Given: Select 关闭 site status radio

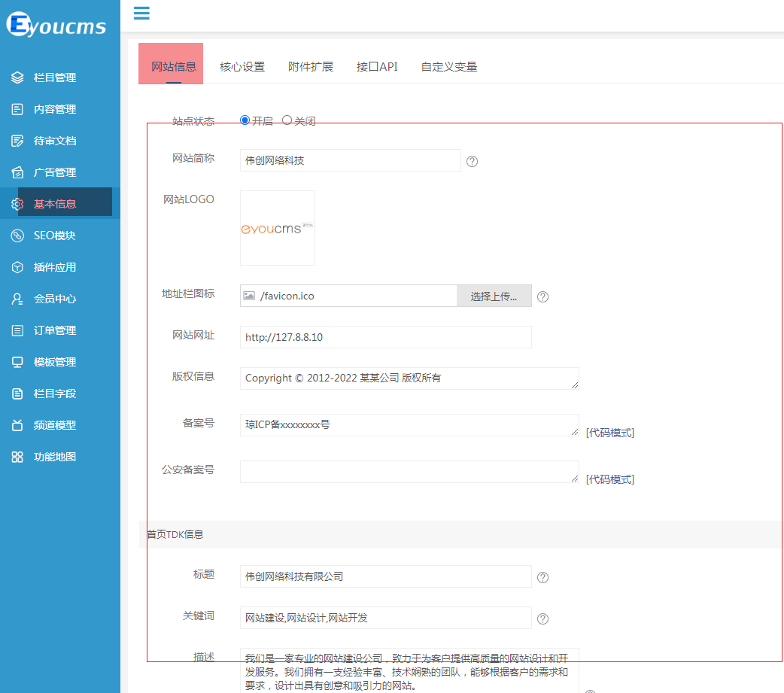Looking at the screenshot, I should click(x=287, y=120).
